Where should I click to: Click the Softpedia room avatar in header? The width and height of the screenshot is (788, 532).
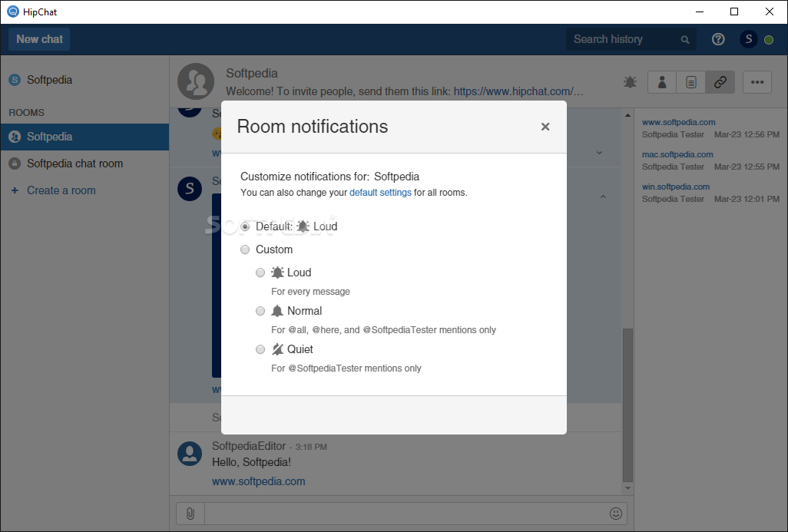pyautogui.click(x=196, y=81)
